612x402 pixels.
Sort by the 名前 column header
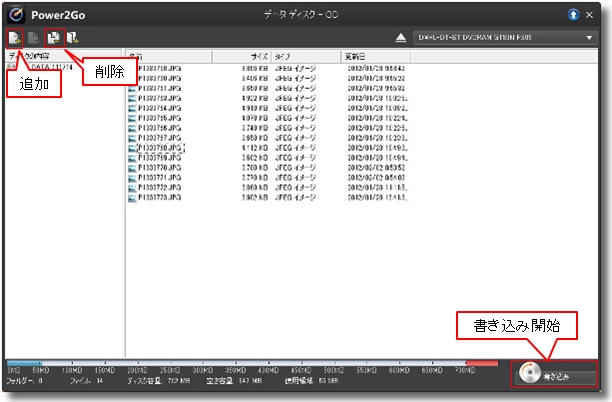[169, 57]
